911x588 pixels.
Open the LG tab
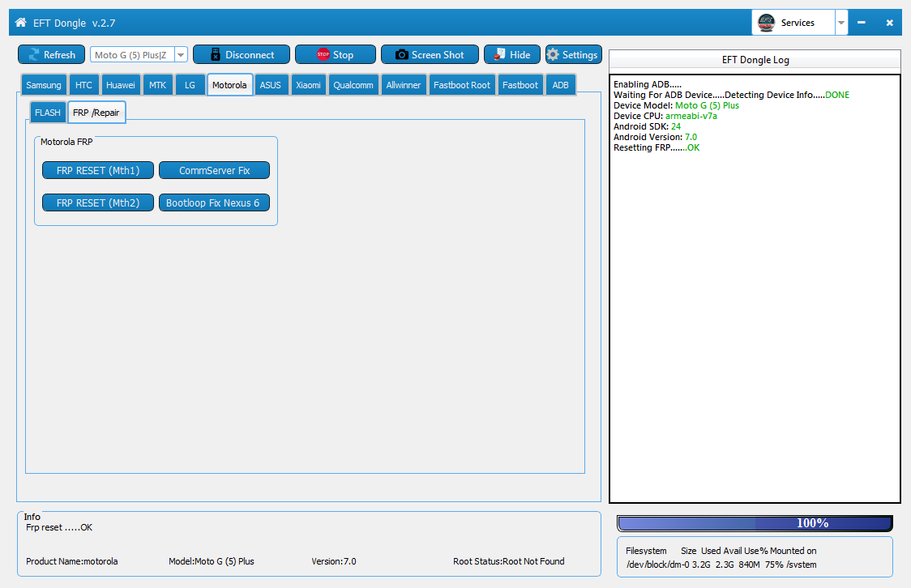[190, 85]
